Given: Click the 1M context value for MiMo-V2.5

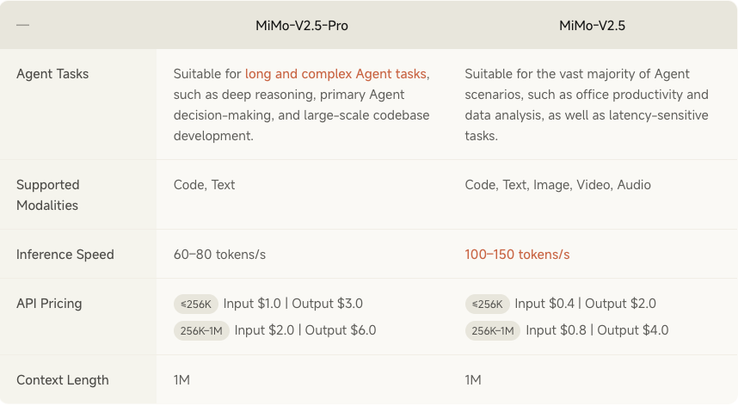Looking at the screenshot, I should tap(473, 380).
